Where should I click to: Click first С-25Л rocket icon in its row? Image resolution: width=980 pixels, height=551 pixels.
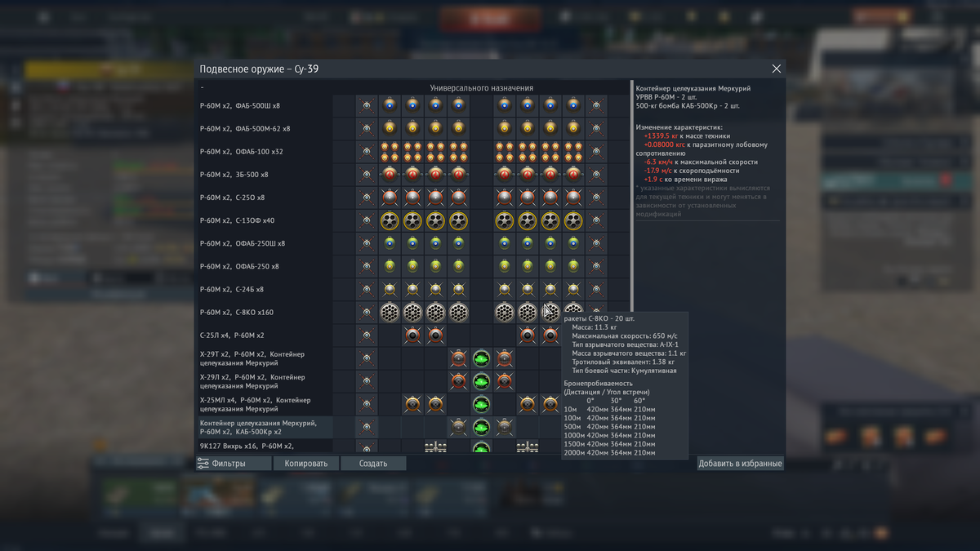point(413,335)
